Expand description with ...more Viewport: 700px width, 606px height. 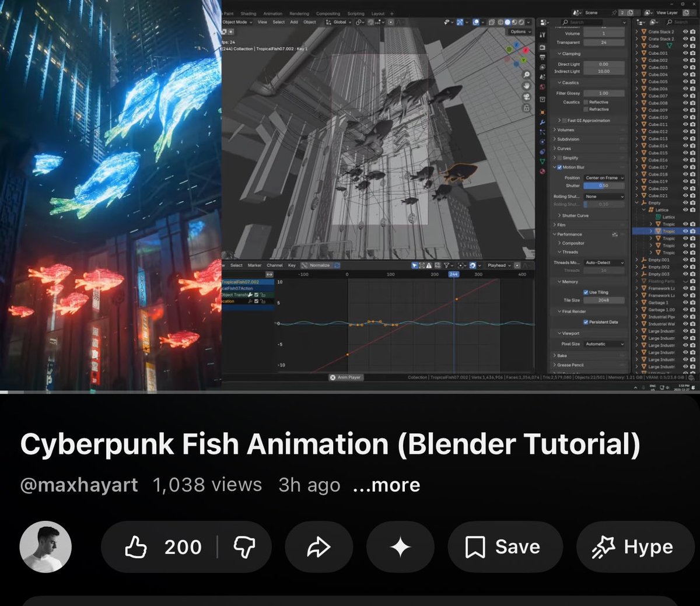386,485
